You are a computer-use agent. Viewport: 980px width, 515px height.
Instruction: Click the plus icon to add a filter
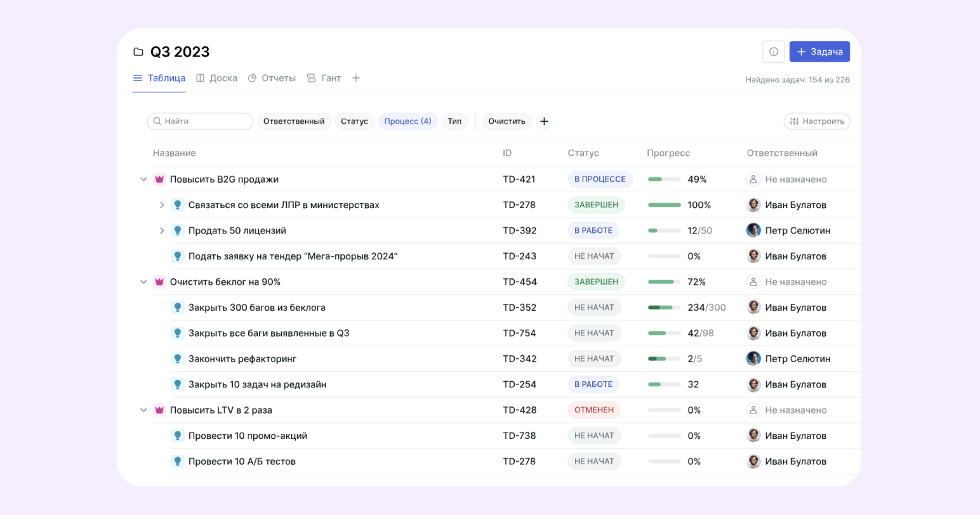[x=544, y=121]
